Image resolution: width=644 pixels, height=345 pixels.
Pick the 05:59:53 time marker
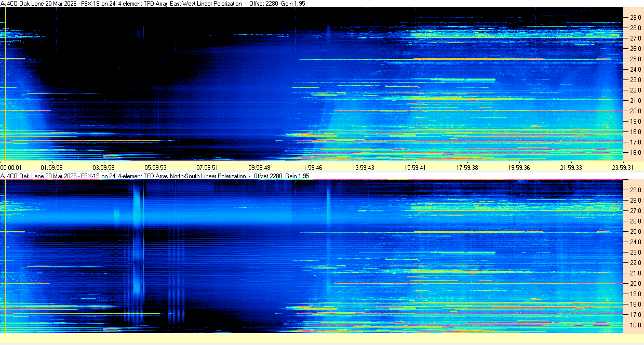[x=156, y=167]
